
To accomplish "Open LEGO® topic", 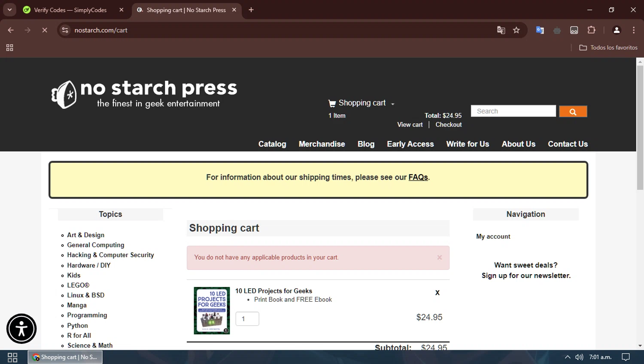I will point(78,285).
